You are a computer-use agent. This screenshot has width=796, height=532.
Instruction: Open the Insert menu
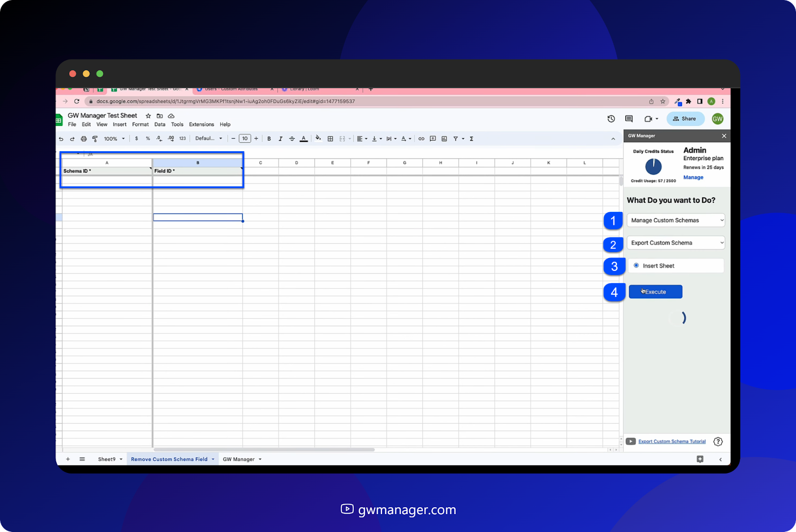119,124
